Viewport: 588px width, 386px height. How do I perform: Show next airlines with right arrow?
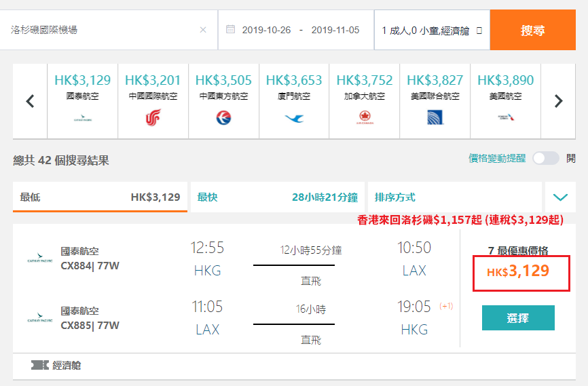click(558, 101)
